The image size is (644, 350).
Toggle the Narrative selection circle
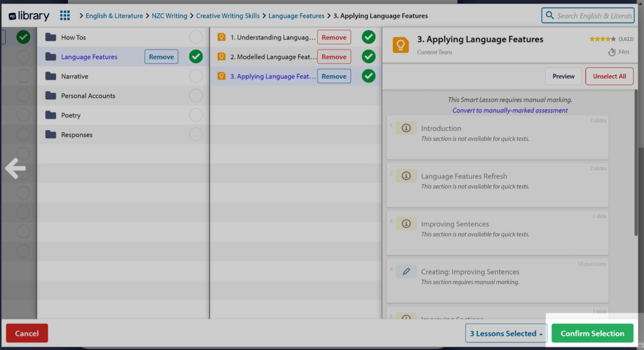(x=196, y=76)
